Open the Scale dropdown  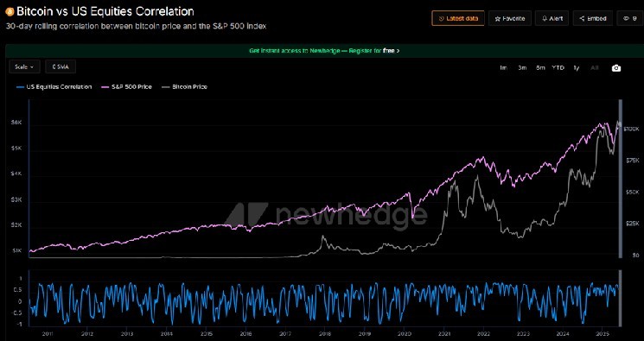coord(24,66)
